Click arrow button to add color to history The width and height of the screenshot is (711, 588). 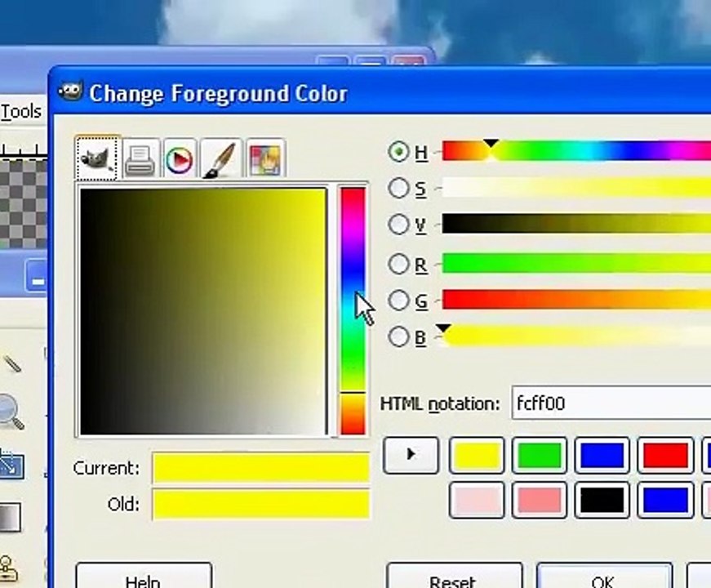(411, 455)
